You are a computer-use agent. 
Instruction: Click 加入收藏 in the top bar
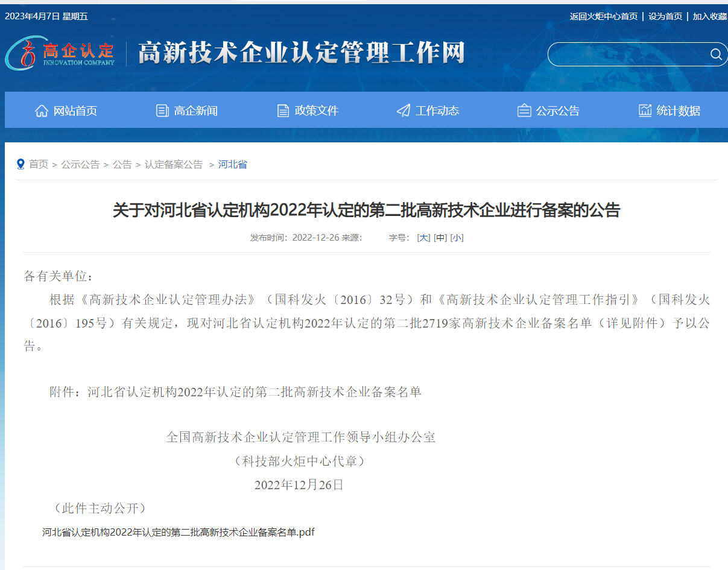point(709,16)
